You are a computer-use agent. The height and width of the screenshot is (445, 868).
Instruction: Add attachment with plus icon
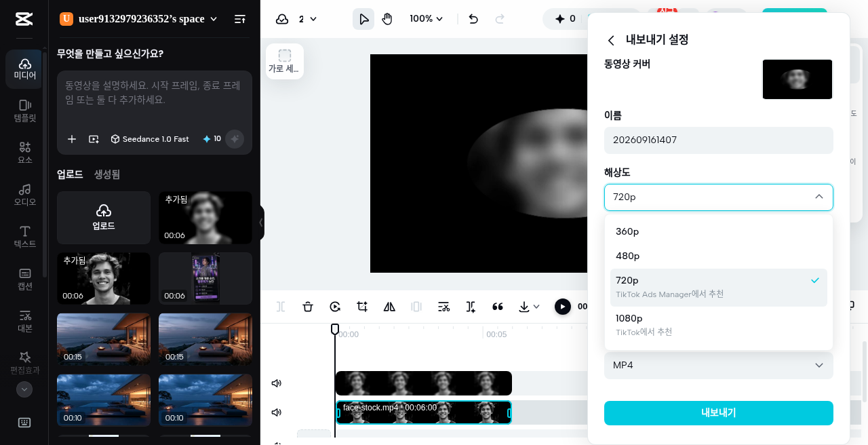coord(72,139)
